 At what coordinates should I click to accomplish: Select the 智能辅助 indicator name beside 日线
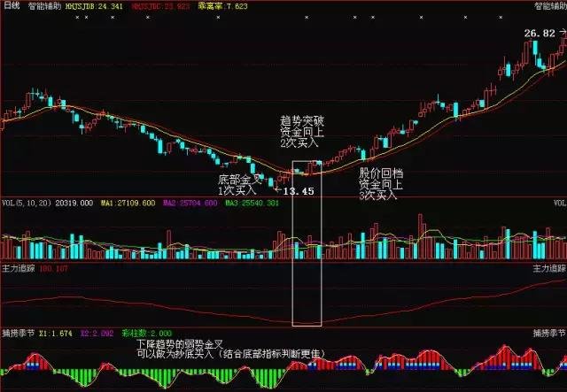(45, 6)
